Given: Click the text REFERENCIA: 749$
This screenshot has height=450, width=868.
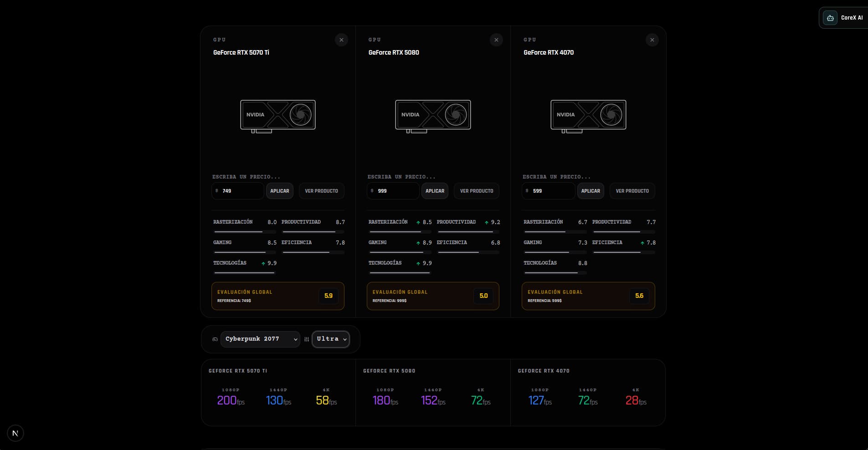Looking at the screenshot, I should coord(234,301).
